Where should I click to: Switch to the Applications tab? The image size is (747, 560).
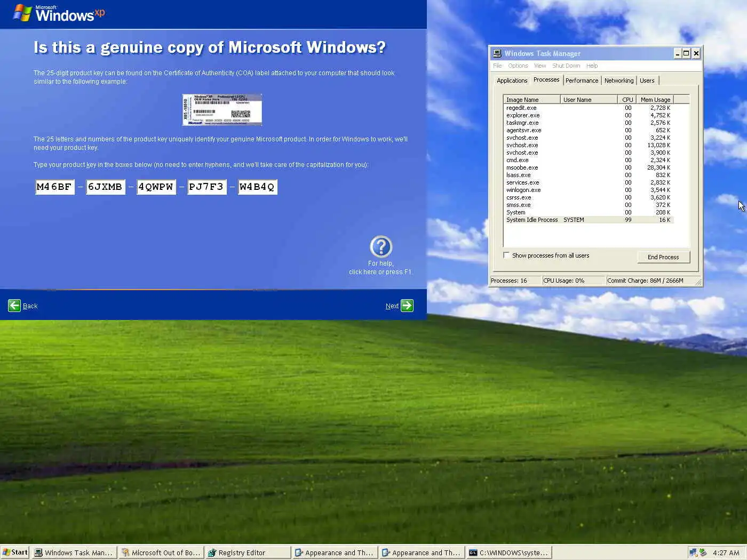coord(512,81)
